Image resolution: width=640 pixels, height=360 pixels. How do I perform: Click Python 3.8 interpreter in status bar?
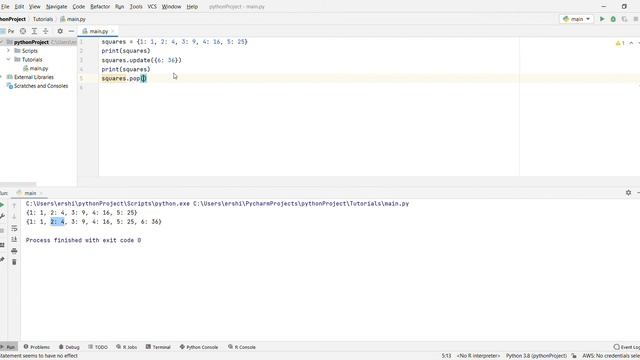536,356
